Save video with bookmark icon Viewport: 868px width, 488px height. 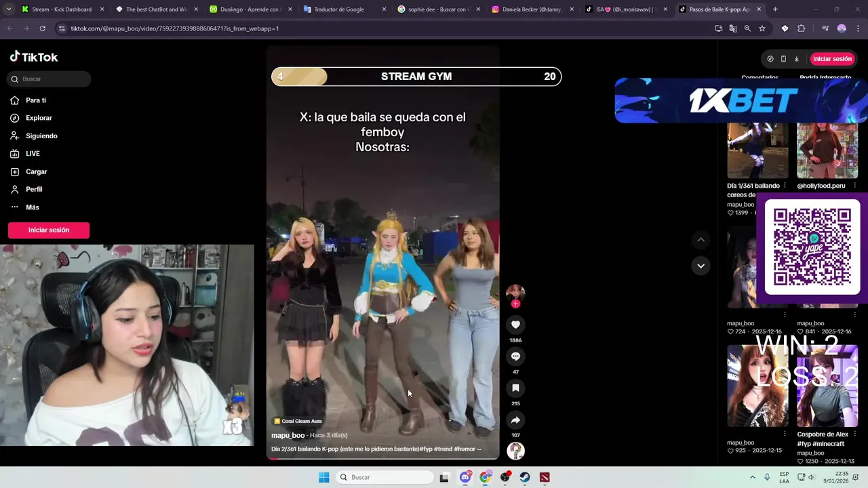[515, 388]
